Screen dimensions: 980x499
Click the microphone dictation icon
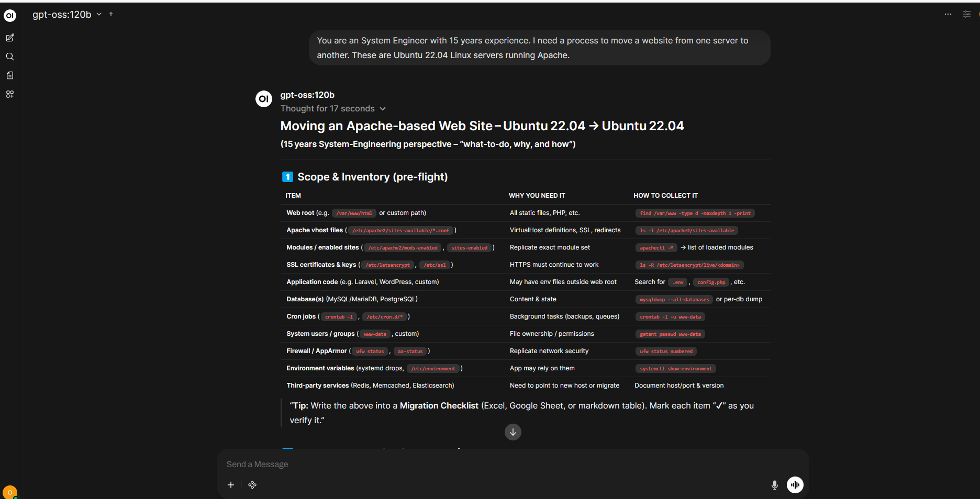click(774, 485)
